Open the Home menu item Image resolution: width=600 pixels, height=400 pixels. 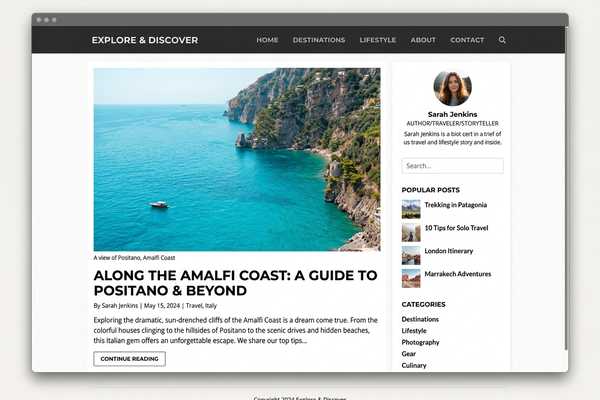point(267,40)
